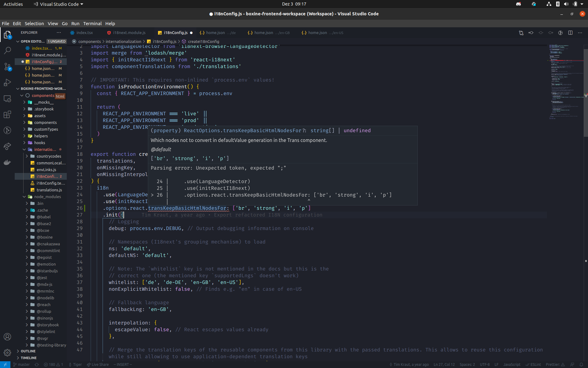
Task: Open the Extensions view
Action: [7, 115]
